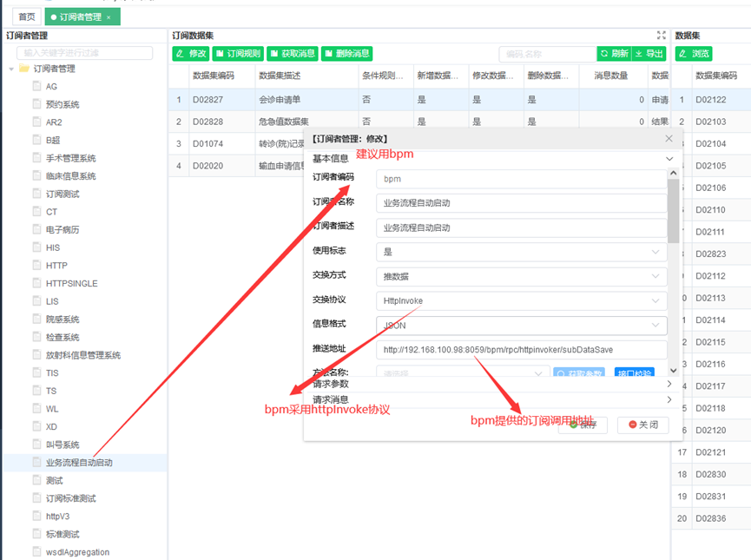Click the file icon beside HIS
This screenshot has height=560, width=751.
(36, 247)
